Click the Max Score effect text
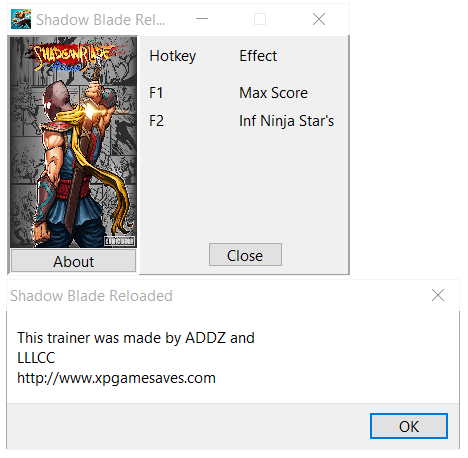 (x=273, y=93)
